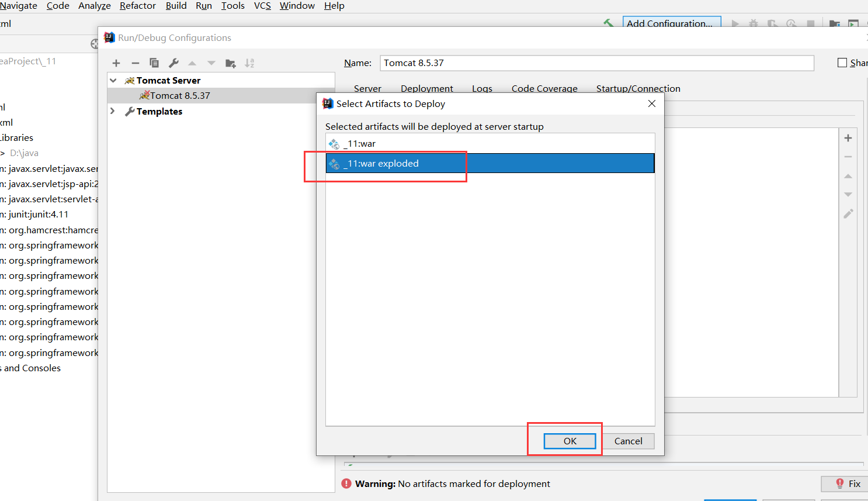Click the green Build Project hammer icon
Screen dimensions: 868x501
(x=608, y=23)
